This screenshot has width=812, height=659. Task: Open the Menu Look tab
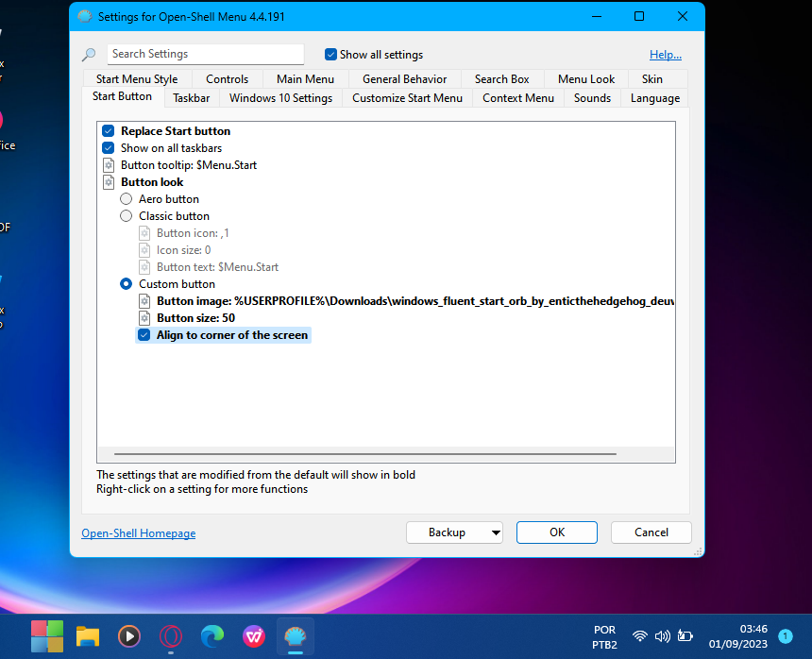585,78
